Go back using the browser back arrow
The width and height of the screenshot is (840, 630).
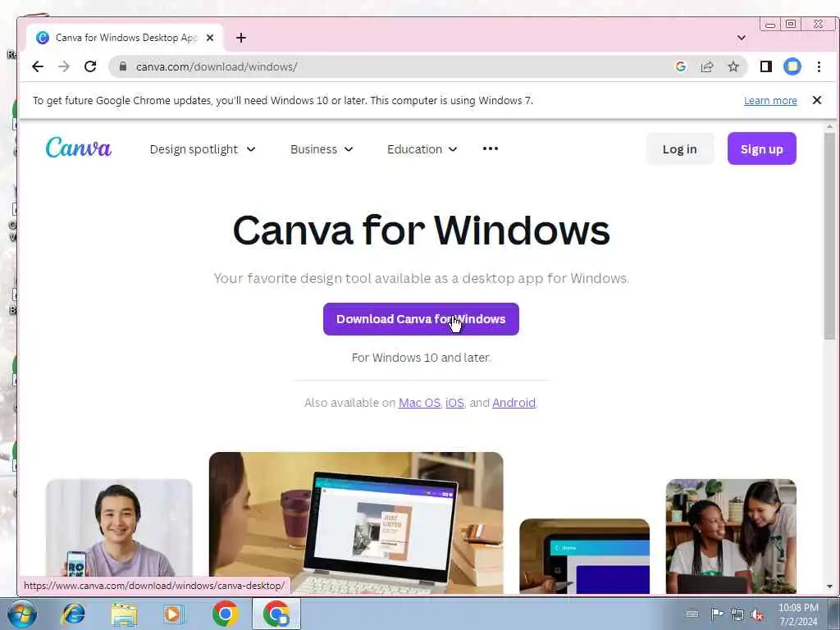38,66
